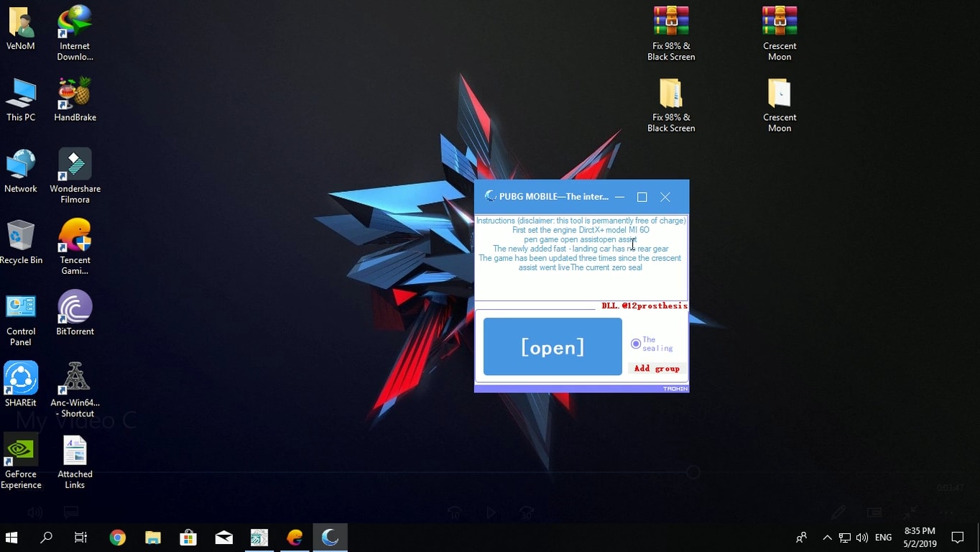980x552 pixels.
Task: Open clock showing 8:35 PM 5/2/2019
Action: click(920, 538)
